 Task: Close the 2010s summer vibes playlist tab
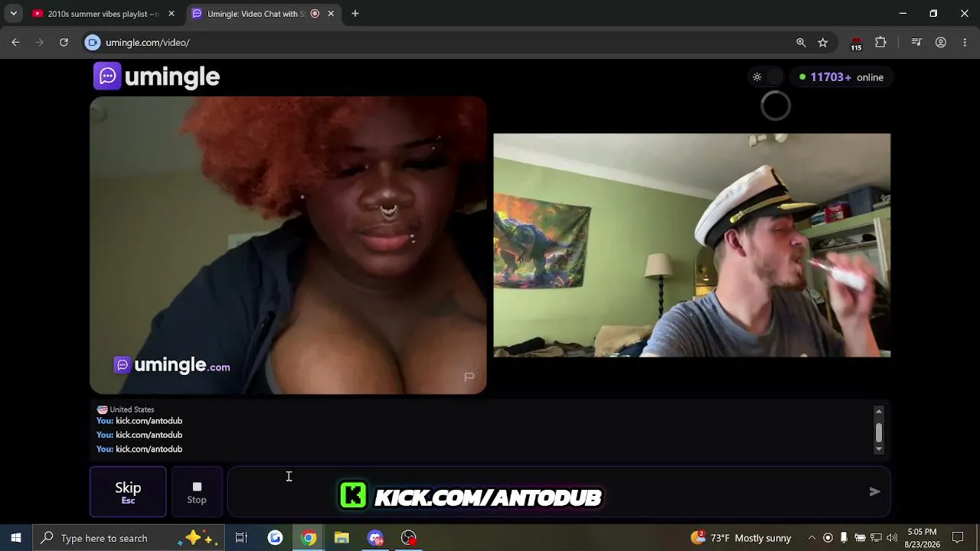point(171,14)
